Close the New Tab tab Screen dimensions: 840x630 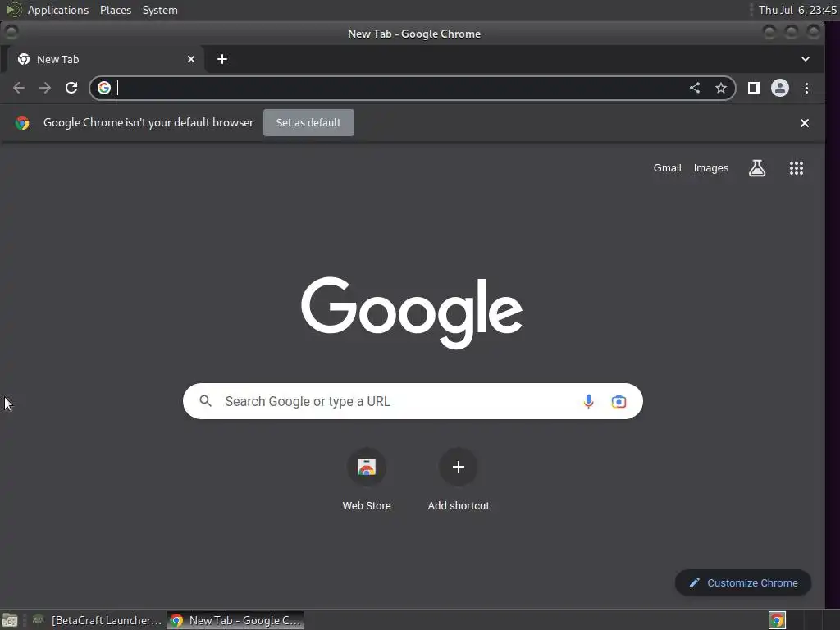pyautogui.click(x=190, y=59)
